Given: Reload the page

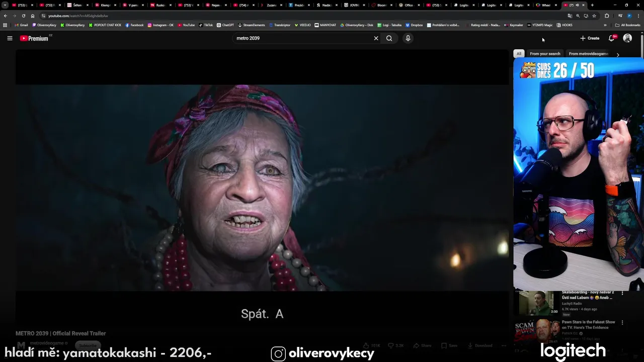Looking at the screenshot, I should pyautogui.click(x=24, y=16).
